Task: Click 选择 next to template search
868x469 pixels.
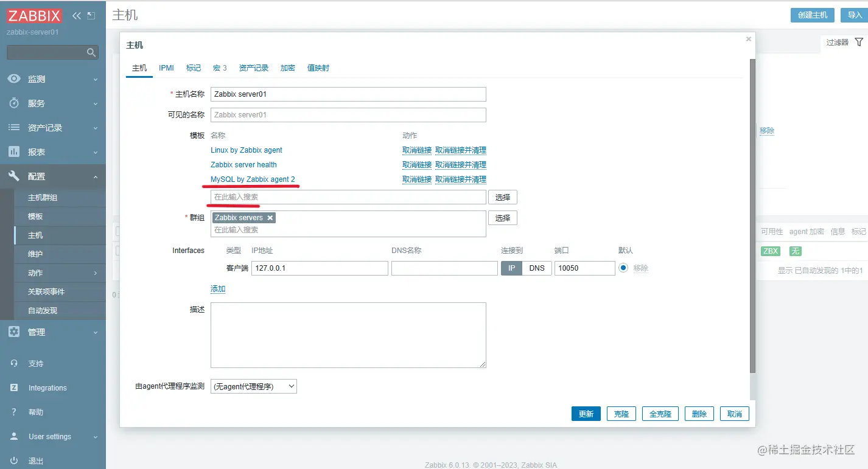Action: click(503, 197)
